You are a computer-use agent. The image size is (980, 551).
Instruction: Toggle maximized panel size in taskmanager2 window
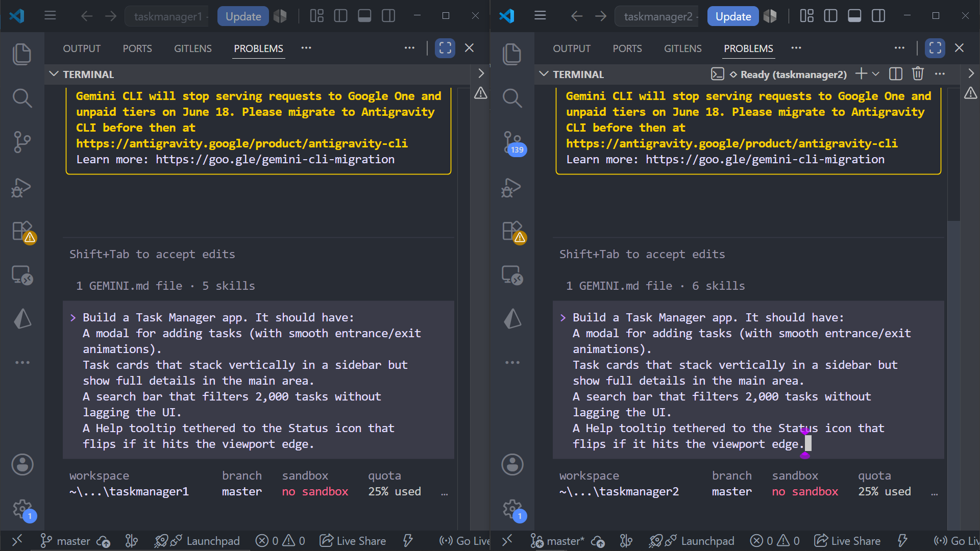(935, 48)
